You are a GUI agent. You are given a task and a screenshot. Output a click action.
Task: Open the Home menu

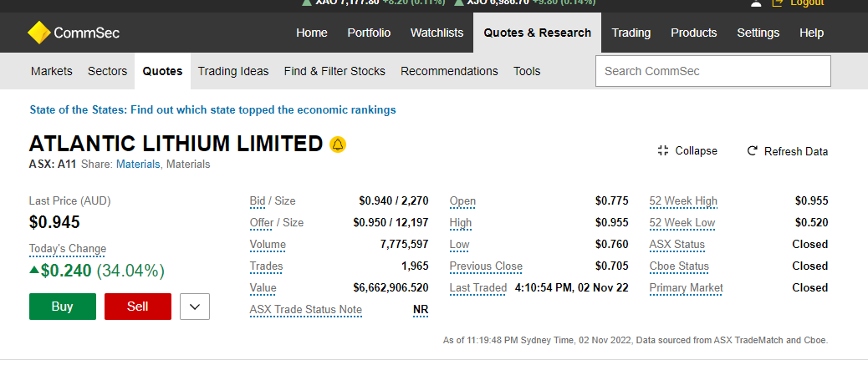pos(312,33)
